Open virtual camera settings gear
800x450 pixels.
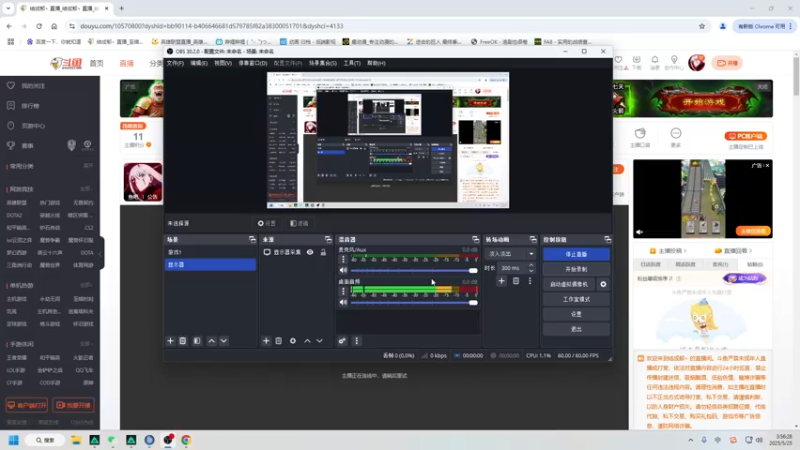[603, 284]
